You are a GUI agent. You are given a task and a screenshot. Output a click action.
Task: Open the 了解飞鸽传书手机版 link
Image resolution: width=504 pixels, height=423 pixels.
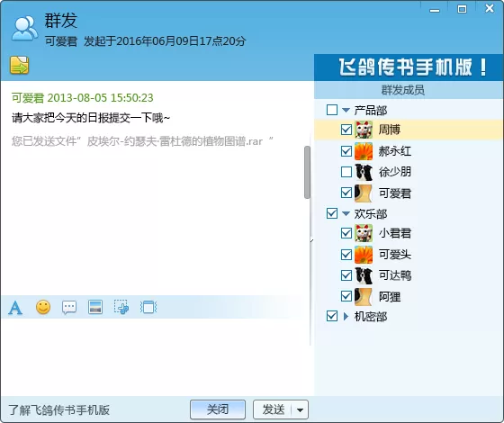(58, 410)
